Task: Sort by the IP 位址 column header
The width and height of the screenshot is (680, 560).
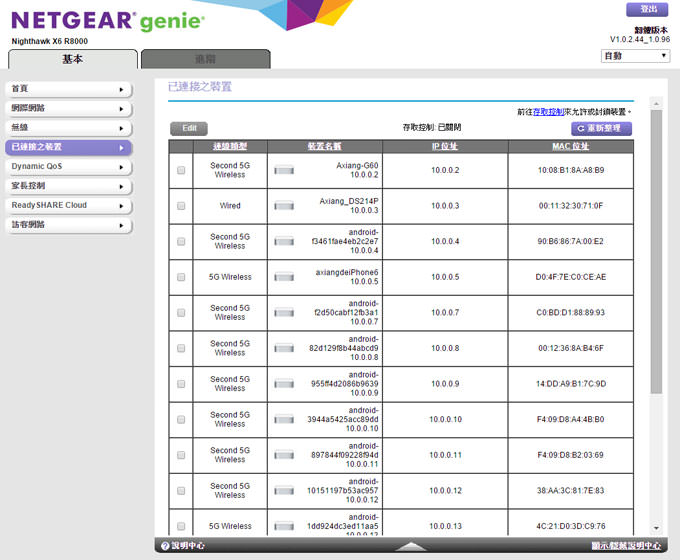Action: pos(445,147)
